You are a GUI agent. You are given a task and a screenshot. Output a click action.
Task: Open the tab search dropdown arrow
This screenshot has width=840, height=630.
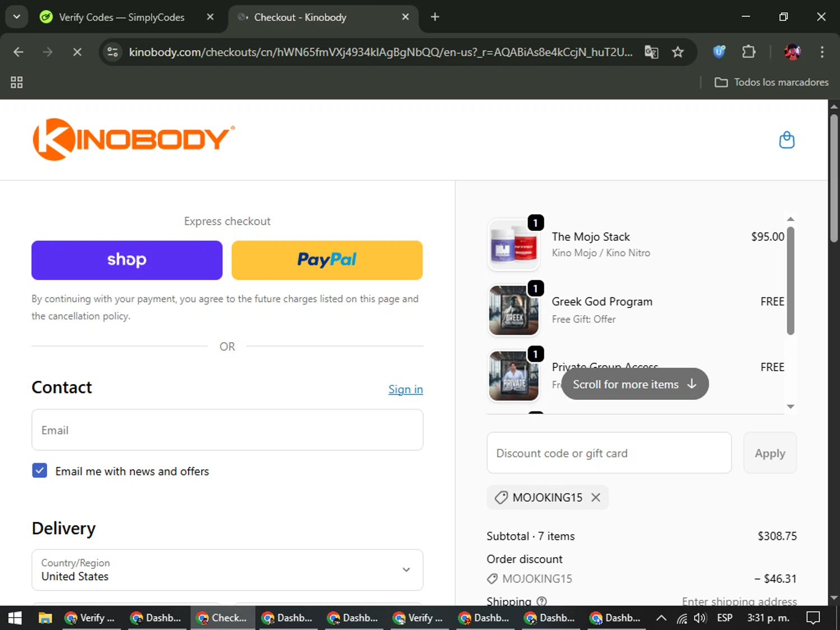pos(17,17)
